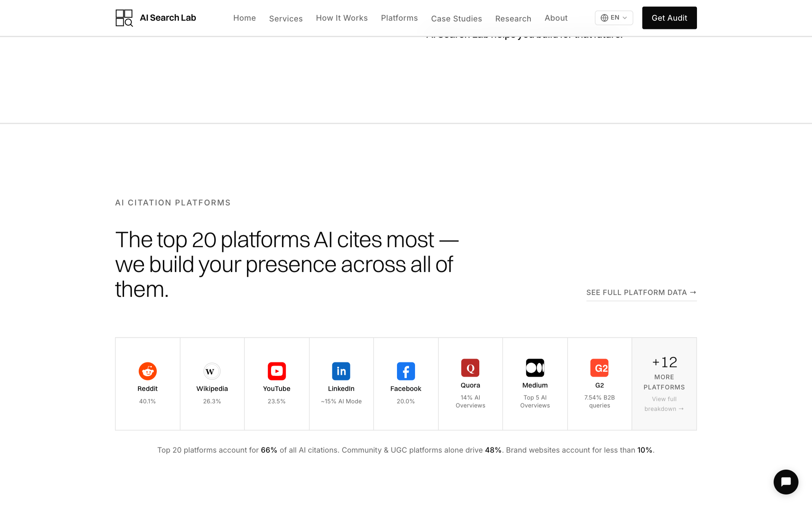Click the 14% AI Overviews text

coord(470,402)
